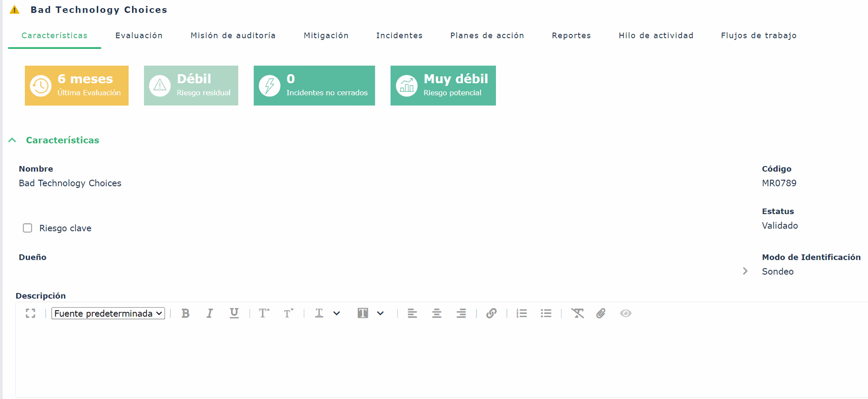Click the 6 meses Última Evaluación tile

pos(77,85)
